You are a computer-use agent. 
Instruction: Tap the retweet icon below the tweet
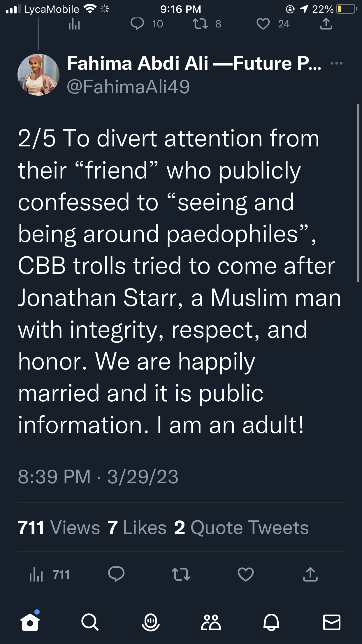pyautogui.click(x=181, y=574)
